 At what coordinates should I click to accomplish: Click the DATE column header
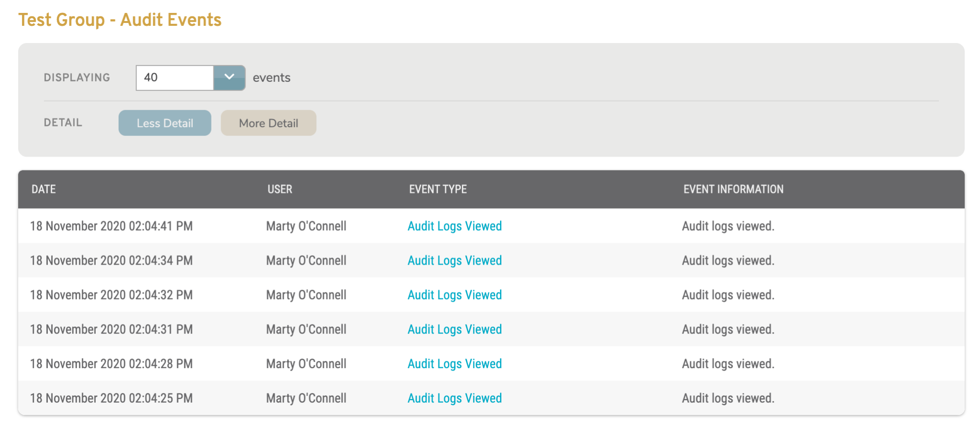[44, 189]
